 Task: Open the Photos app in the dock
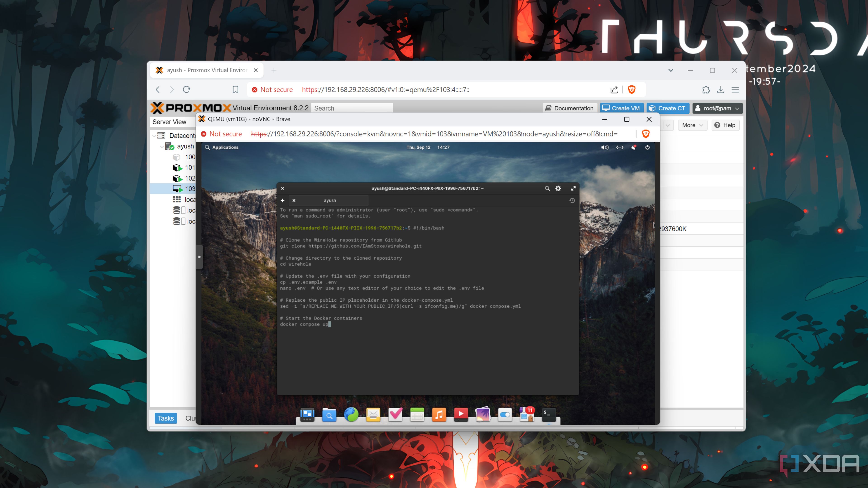pos(483,415)
